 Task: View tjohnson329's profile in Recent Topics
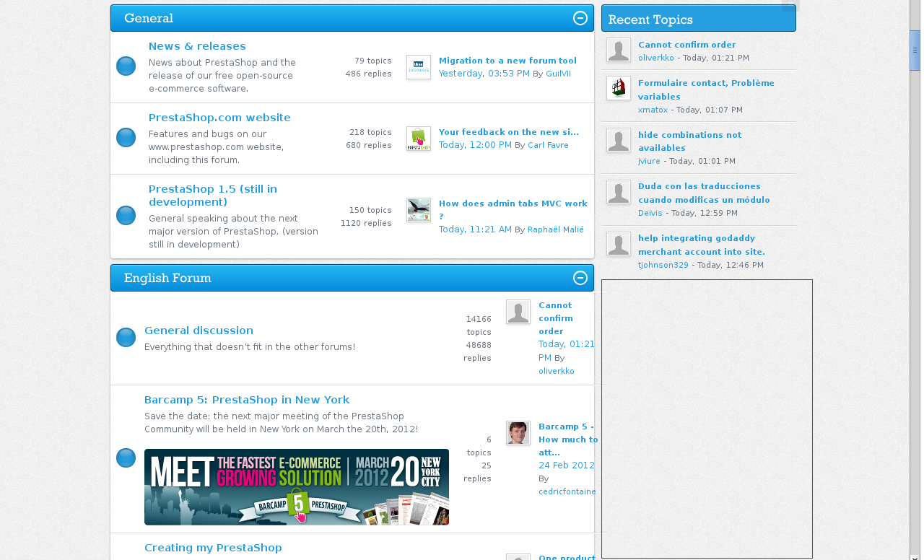[x=663, y=265]
